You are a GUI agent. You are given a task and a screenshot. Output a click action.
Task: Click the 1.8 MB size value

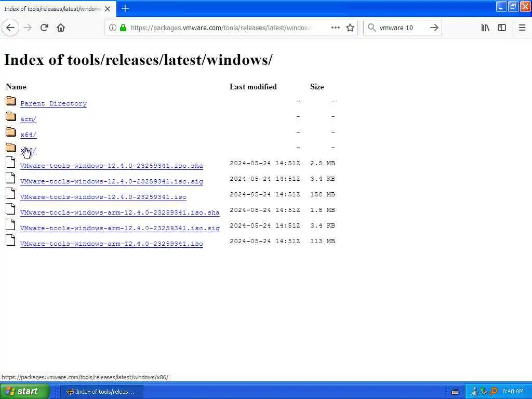322,210
